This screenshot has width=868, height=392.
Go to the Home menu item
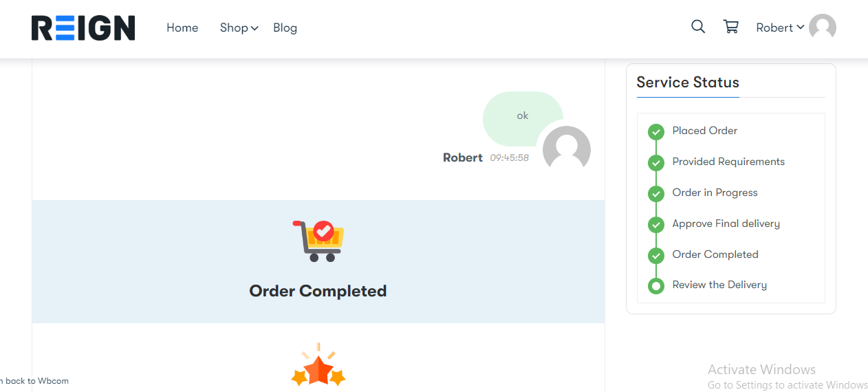click(182, 28)
